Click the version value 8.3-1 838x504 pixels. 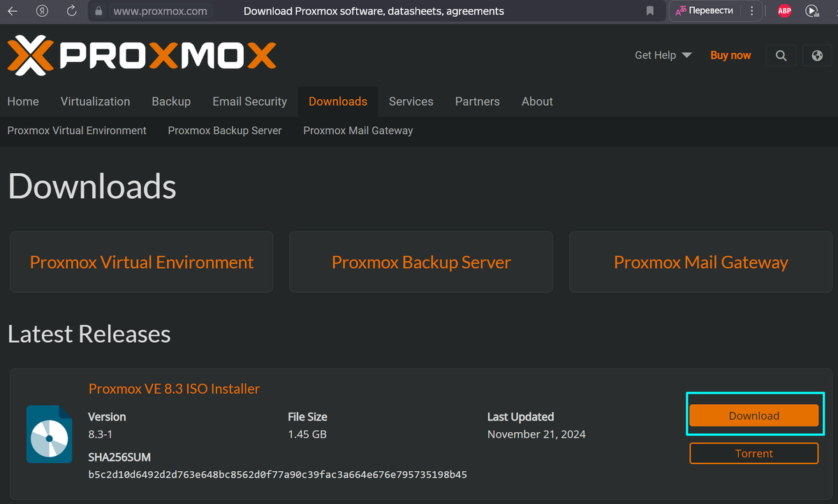[x=101, y=434]
